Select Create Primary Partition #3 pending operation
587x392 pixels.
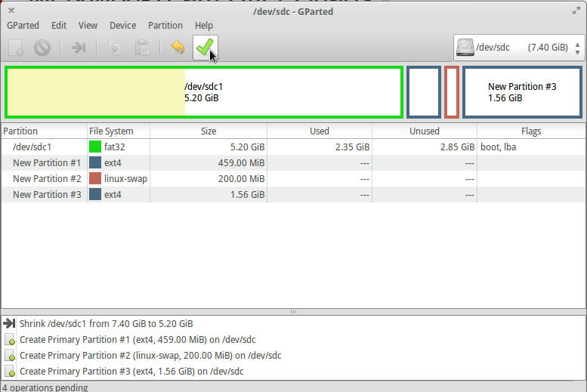(131, 372)
